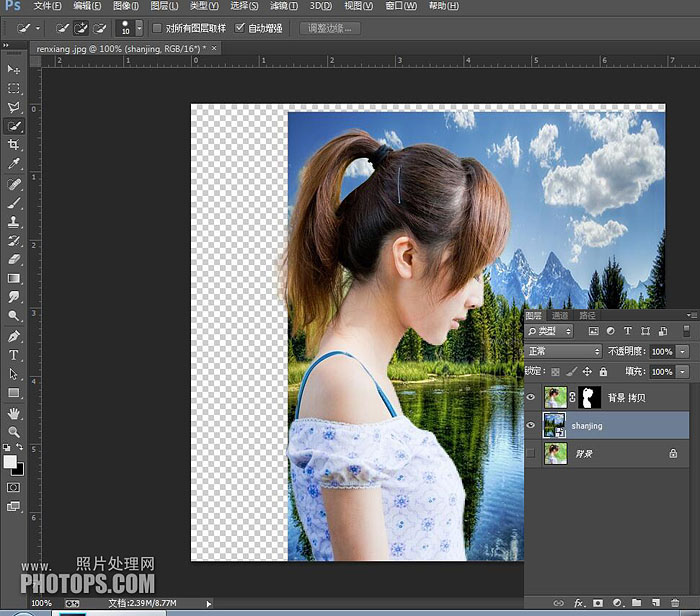Select the Horizontal Type tool
Viewport: 700px width, 616px height.
click(13, 355)
